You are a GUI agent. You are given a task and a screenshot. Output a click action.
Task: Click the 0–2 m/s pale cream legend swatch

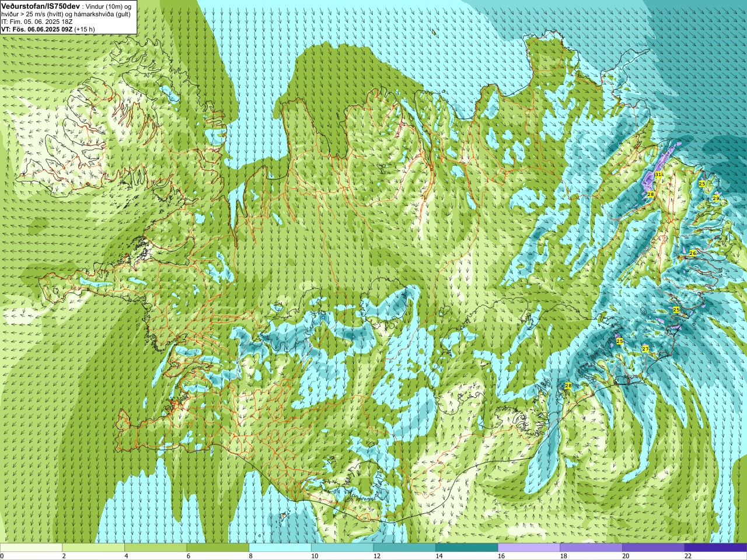tap(31, 548)
